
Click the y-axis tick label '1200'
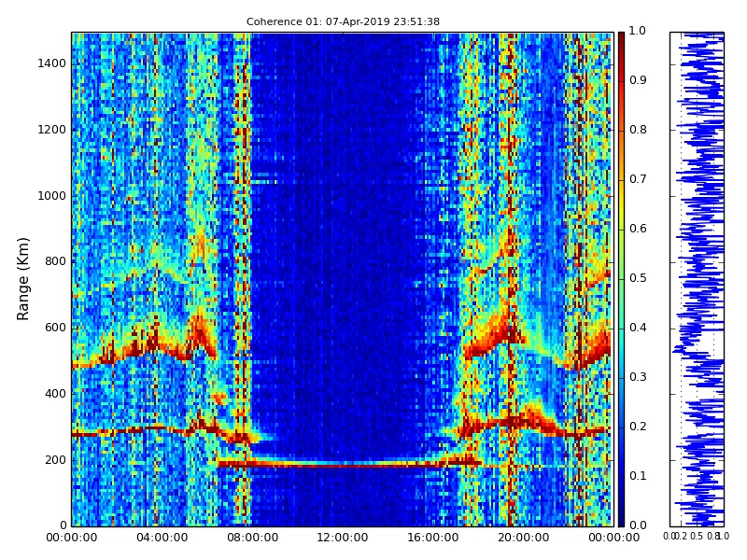click(x=51, y=130)
